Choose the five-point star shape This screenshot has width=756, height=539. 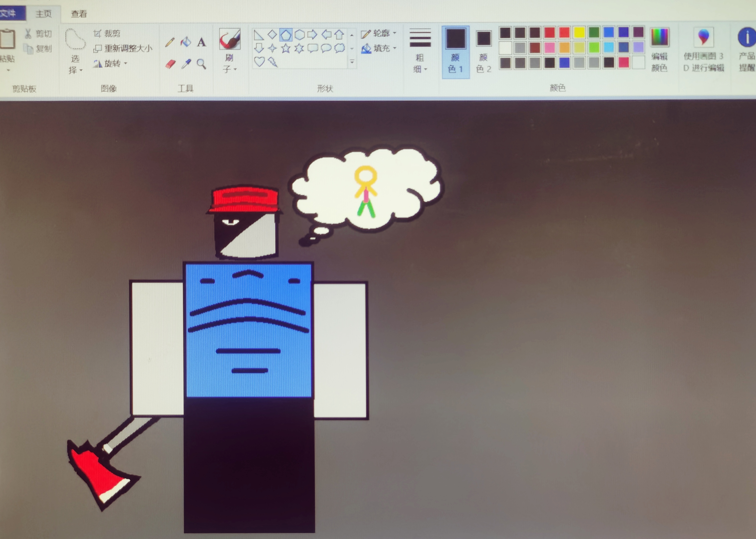coord(285,48)
